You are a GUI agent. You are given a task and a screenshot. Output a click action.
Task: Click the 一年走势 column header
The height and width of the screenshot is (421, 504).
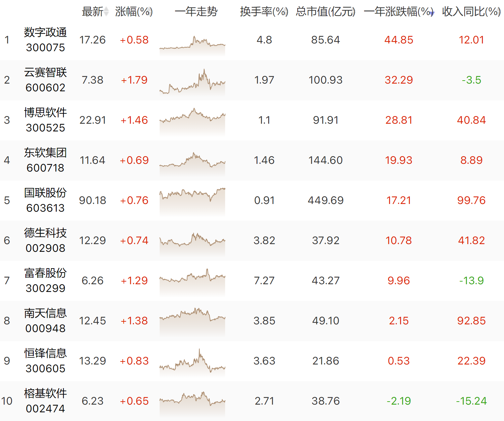pos(196,12)
